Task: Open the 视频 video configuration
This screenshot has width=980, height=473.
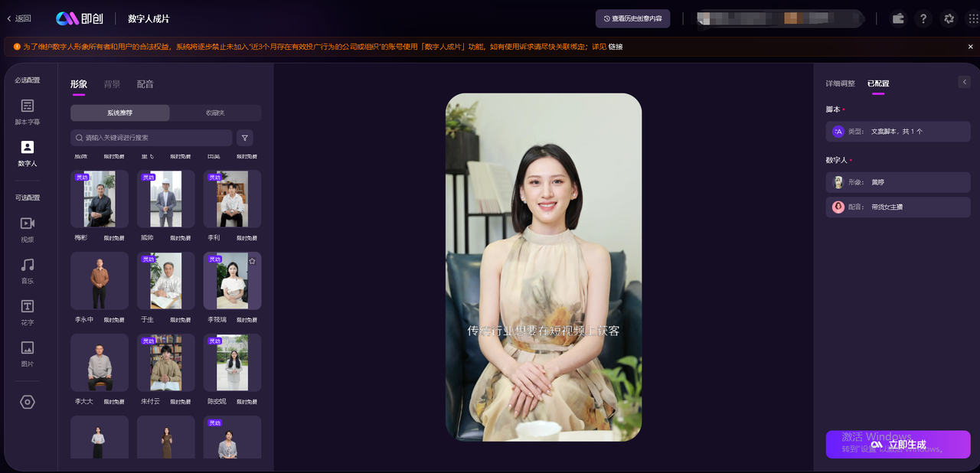Action: click(x=28, y=228)
